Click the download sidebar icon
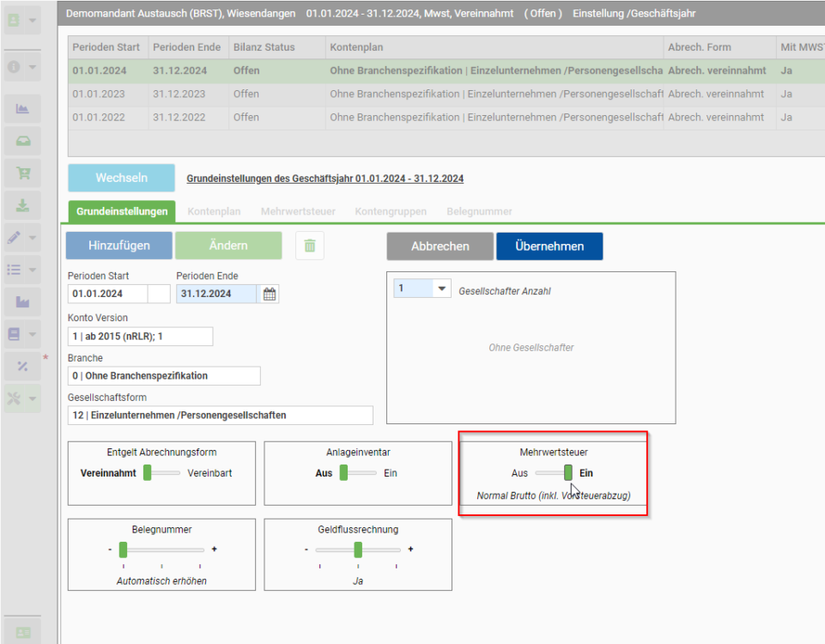The height and width of the screenshot is (644, 825). click(22, 205)
